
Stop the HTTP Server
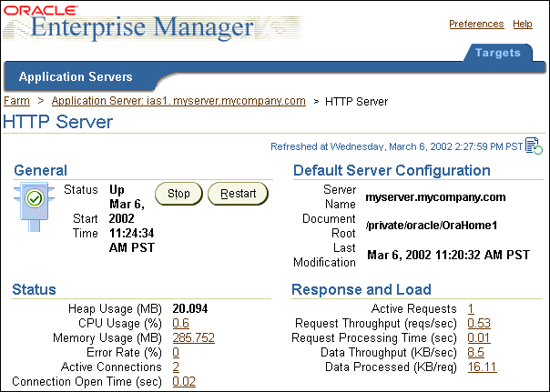point(178,194)
